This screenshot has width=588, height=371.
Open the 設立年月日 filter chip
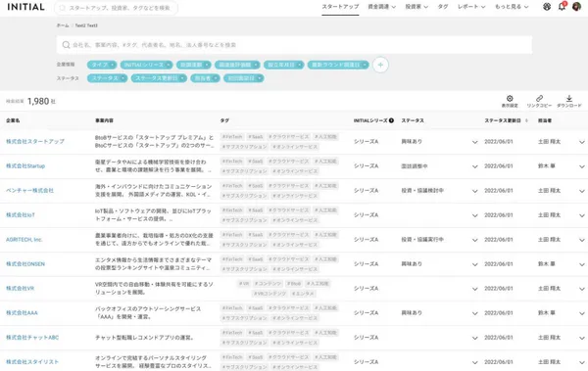pos(283,65)
